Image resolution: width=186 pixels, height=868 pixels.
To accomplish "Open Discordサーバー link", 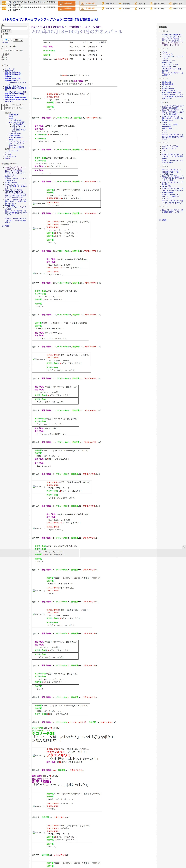I will pos(17,146).
